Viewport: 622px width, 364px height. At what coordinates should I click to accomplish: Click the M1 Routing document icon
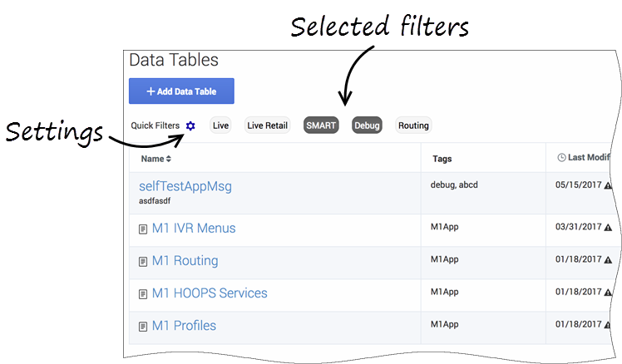143,262
